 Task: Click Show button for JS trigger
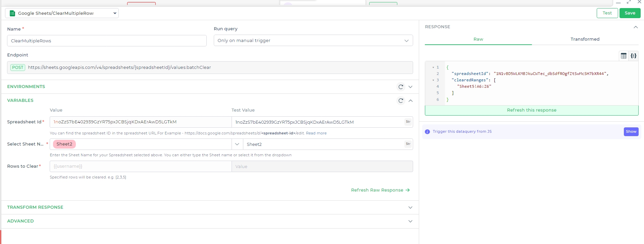[x=631, y=132]
